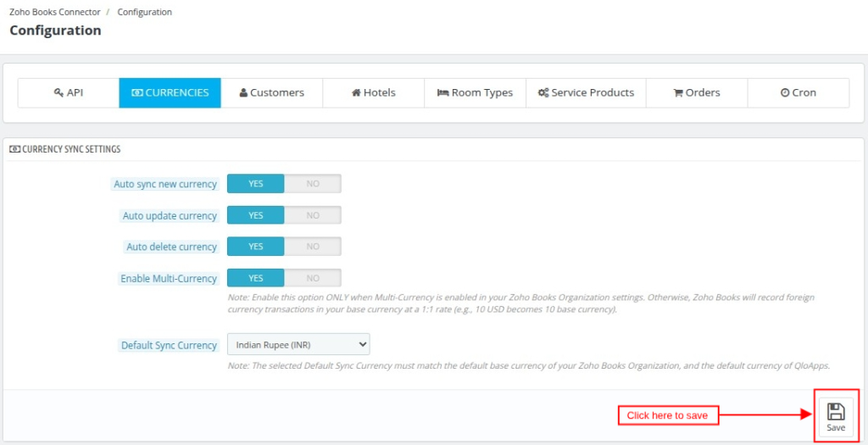868x445 pixels.
Task: Set Auto sync new currency to NO
Action: coord(313,184)
